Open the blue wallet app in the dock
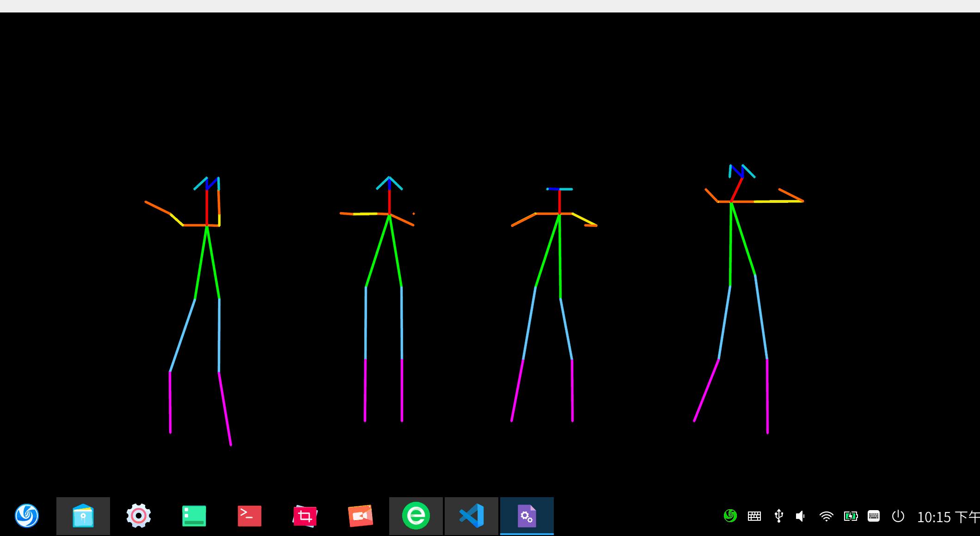 83,516
